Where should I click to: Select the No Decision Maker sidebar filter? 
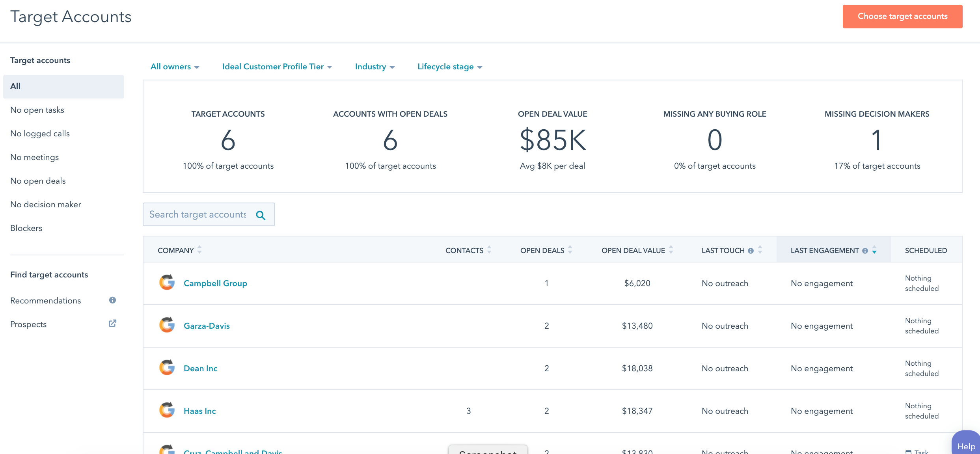pyautogui.click(x=45, y=204)
